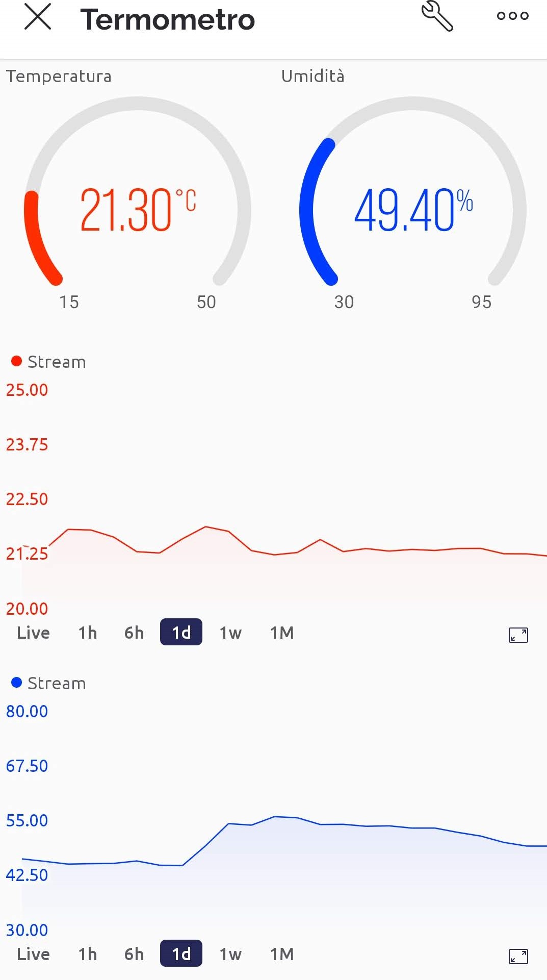Tap the Umidità gauge reading 49.40%

tap(413, 209)
